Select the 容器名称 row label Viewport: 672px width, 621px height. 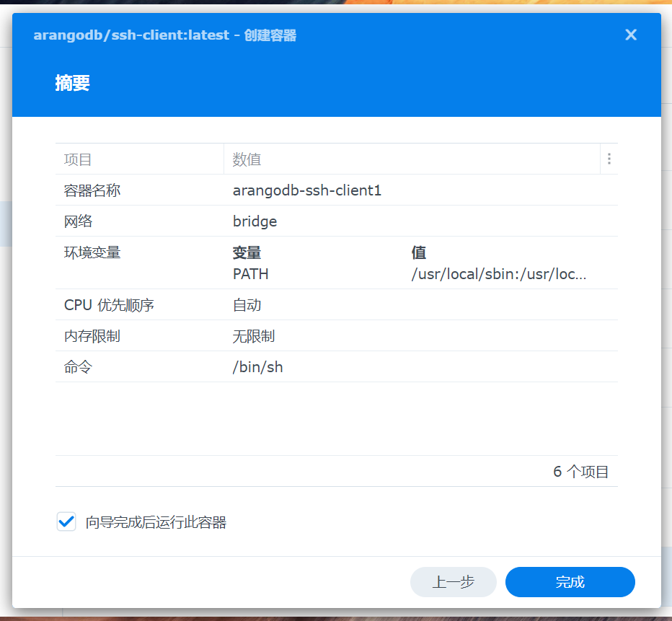(x=92, y=190)
